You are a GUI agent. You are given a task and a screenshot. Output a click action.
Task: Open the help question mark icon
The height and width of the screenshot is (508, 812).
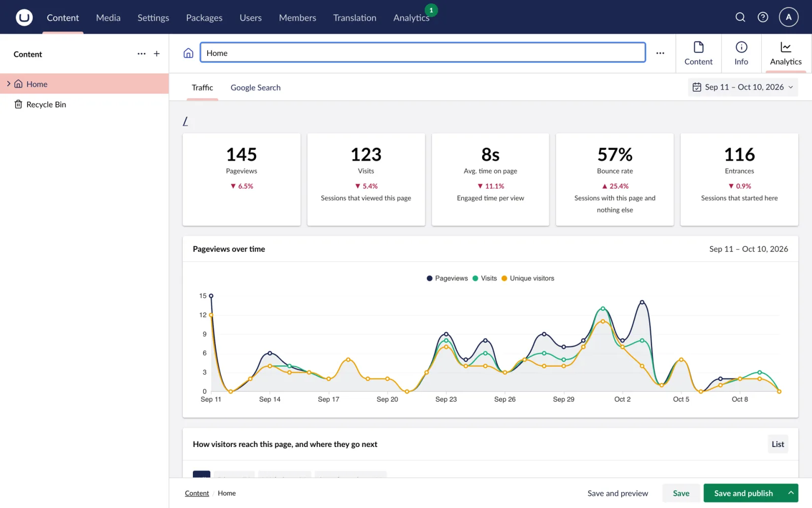763,17
